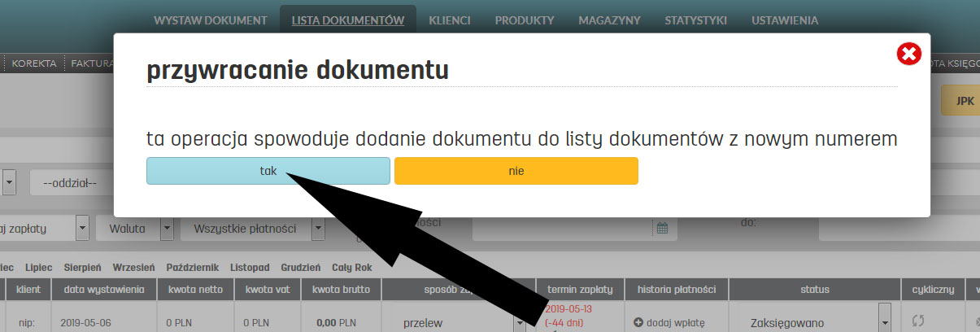Open the calendar date picker icon
The height and width of the screenshot is (332, 980).
click(662, 229)
